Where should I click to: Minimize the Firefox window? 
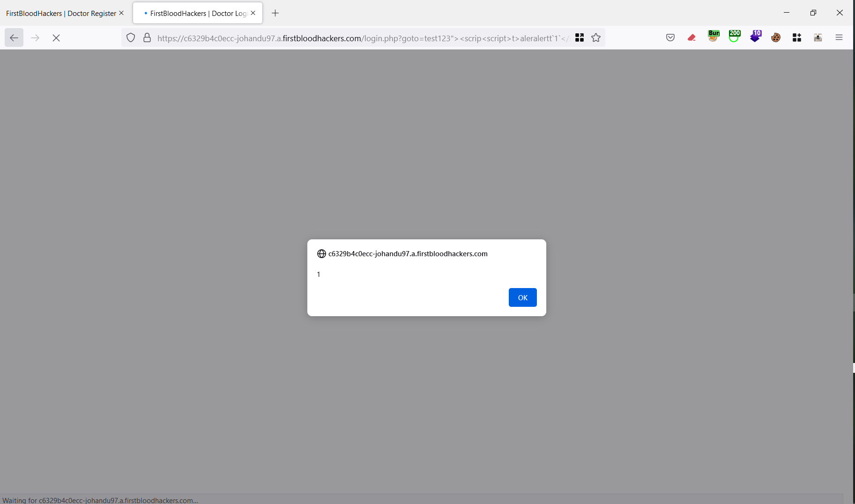click(787, 13)
